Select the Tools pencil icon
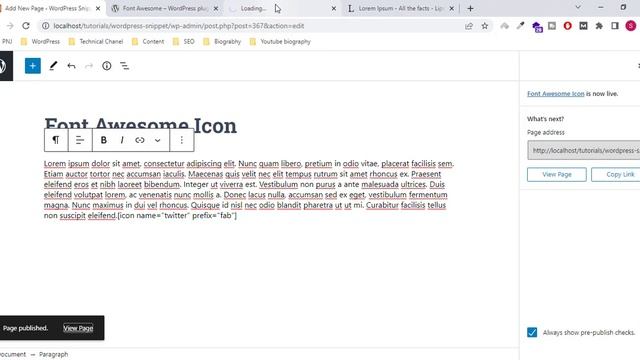This screenshot has width=640, height=360. 53,66
